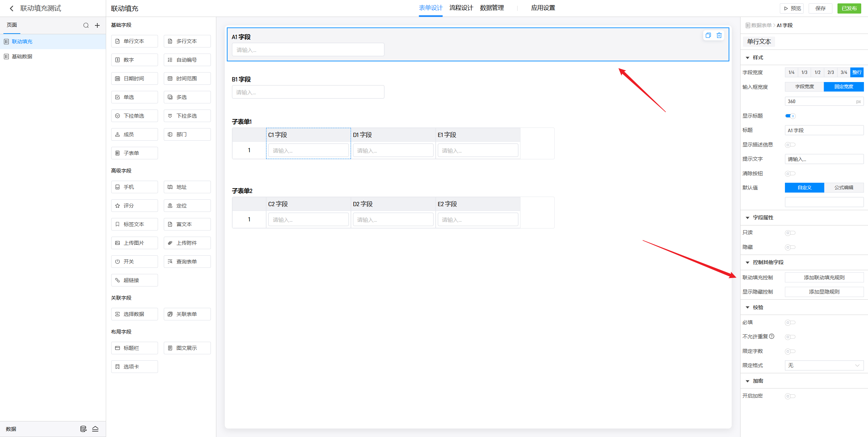Switch to the 流程设计 tab
868x437 pixels.
461,8
